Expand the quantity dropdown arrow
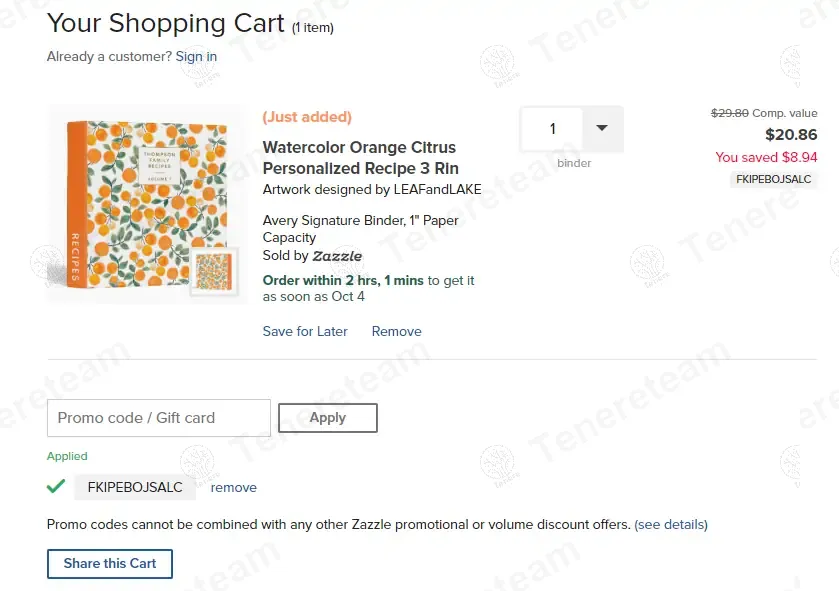The height and width of the screenshot is (591, 839). [602, 128]
